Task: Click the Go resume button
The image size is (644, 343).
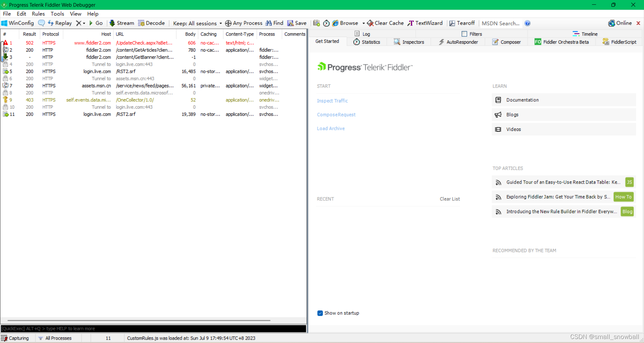Action: pos(96,23)
